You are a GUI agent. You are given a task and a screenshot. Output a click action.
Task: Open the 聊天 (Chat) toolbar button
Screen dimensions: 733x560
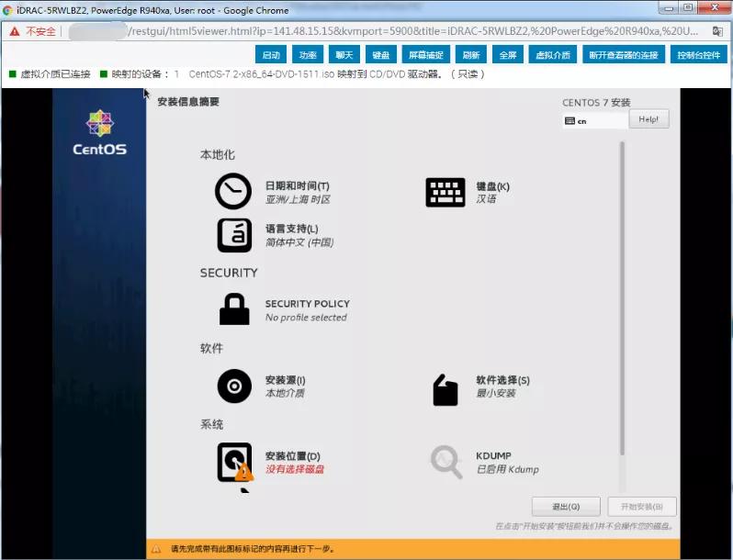click(344, 55)
